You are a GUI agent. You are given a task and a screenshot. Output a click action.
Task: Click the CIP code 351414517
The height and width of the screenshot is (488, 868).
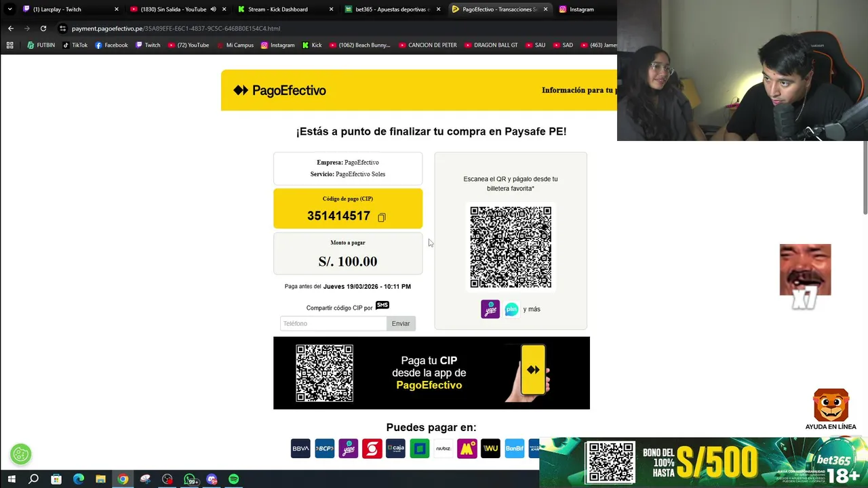(x=338, y=216)
